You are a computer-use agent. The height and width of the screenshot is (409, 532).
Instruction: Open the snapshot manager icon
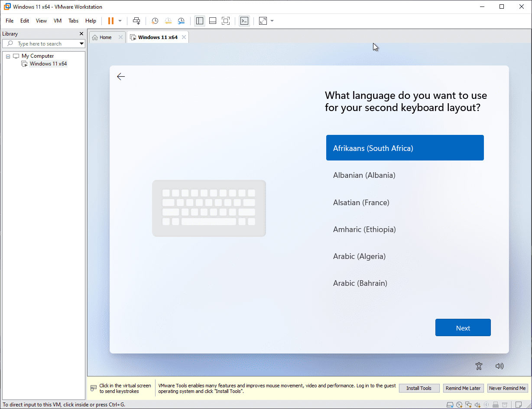[x=181, y=21]
